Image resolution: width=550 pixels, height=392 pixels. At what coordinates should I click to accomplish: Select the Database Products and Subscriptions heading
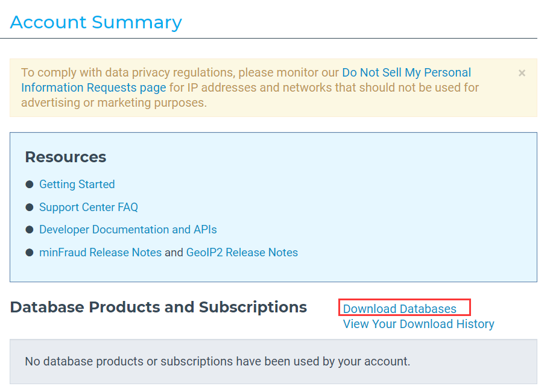159,307
